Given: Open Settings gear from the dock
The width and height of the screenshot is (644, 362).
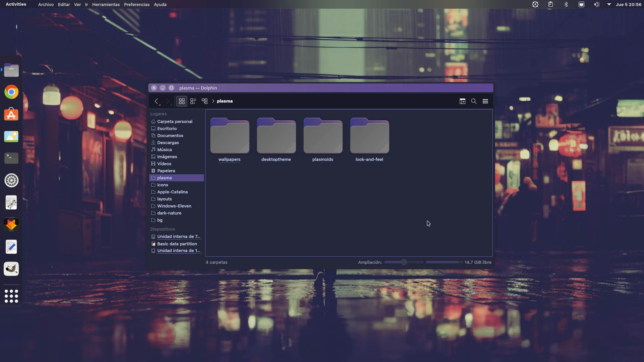Looking at the screenshot, I should coord(11,180).
